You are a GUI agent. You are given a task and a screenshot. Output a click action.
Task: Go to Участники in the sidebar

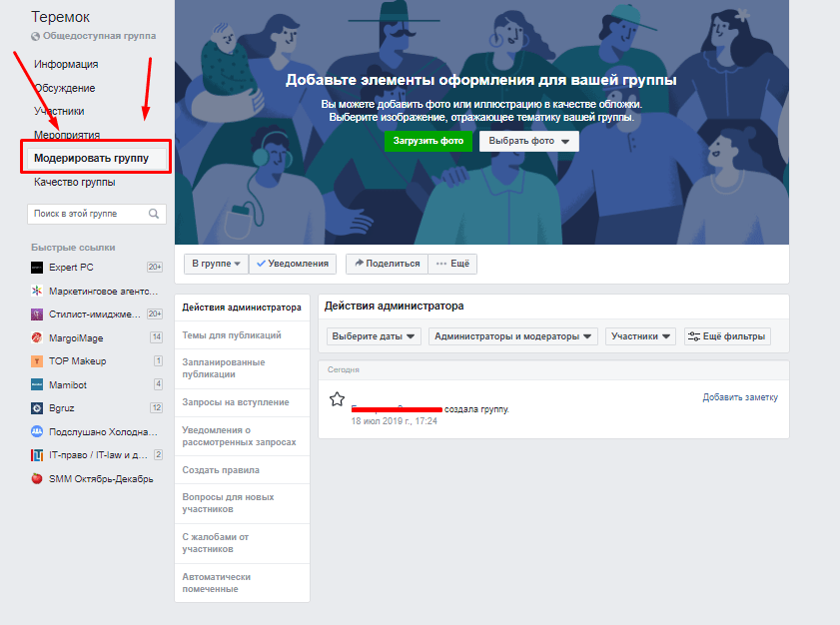(x=59, y=112)
